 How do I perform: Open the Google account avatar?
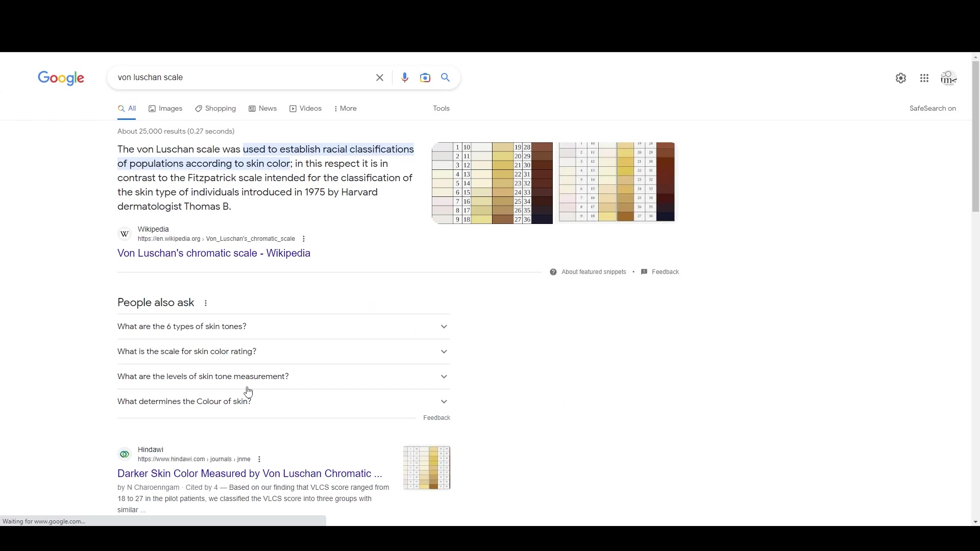pos(948,78)
